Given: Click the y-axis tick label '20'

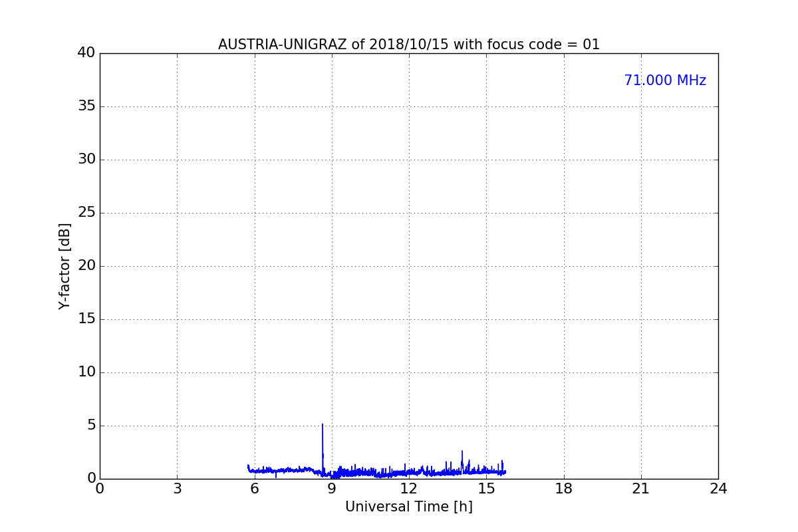Looking at the screenshot, I should click(86, 266).
